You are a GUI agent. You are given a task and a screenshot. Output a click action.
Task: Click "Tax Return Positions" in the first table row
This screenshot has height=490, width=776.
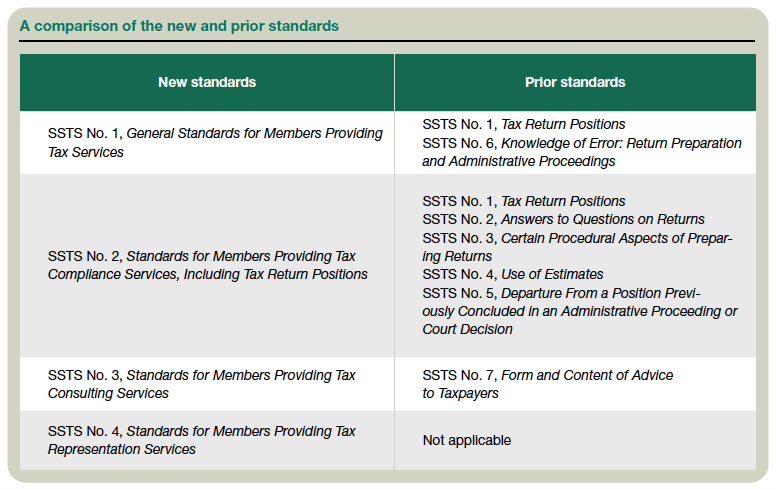pyautogui.click(x=563, y=124)
